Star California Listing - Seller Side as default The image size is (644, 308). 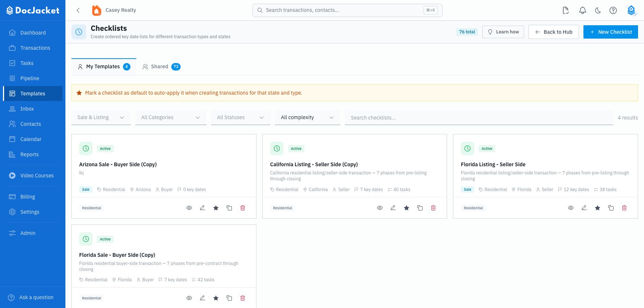point(407,208)
